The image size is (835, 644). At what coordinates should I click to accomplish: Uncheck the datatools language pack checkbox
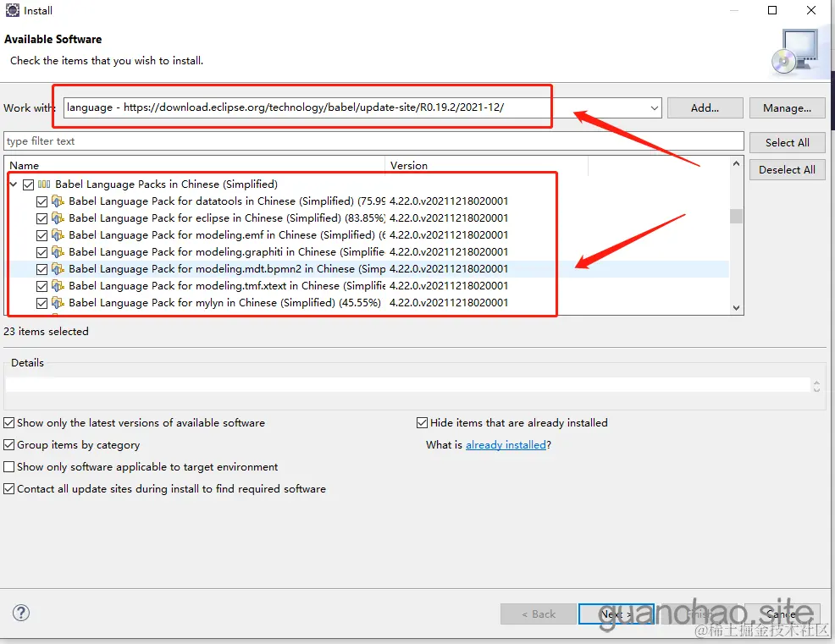tap(42, 201)
